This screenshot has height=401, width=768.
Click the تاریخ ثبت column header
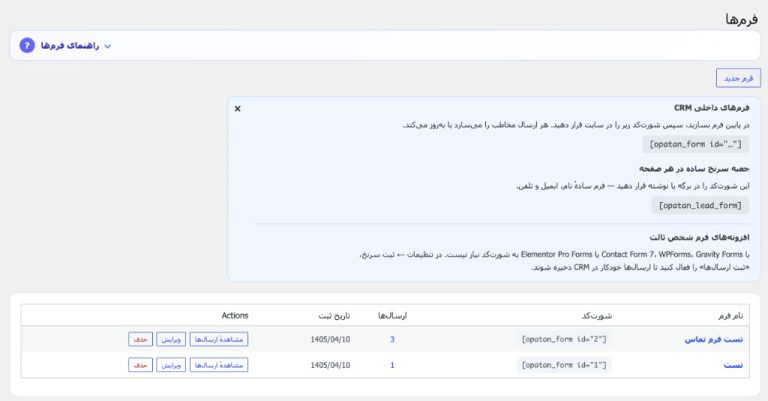tap(334, 316)
